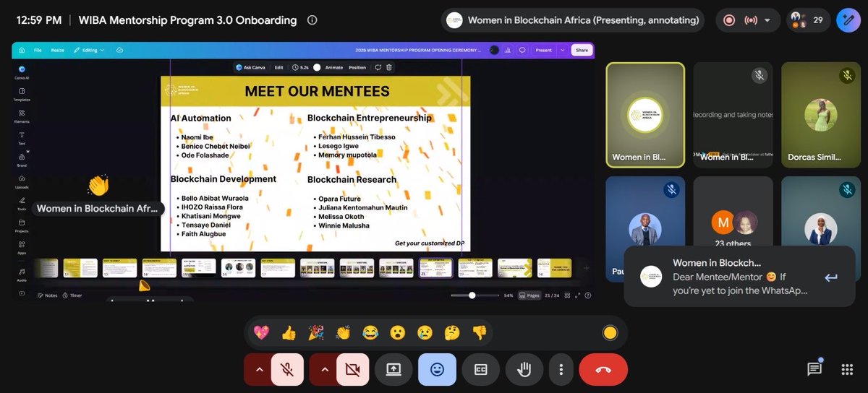Send the sparkling heart reaction
The height and width of the screenshot is (393, 868).
(x=261, y=333)
